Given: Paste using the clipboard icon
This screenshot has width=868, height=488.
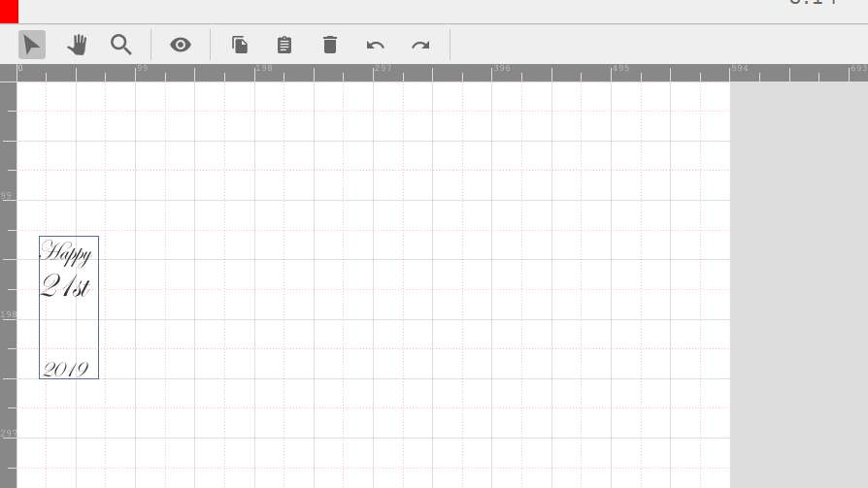Looking at the screenshot, I should 284,45.
